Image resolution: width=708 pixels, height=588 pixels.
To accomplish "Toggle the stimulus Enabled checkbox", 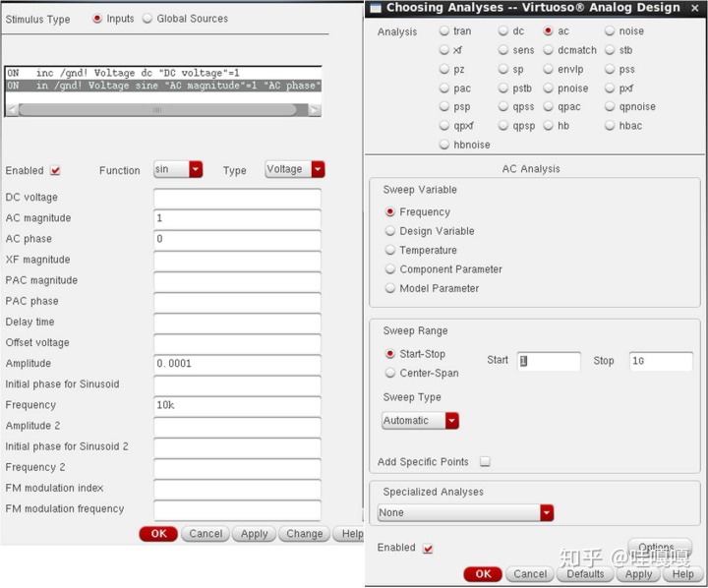I will tap(55, 171).
